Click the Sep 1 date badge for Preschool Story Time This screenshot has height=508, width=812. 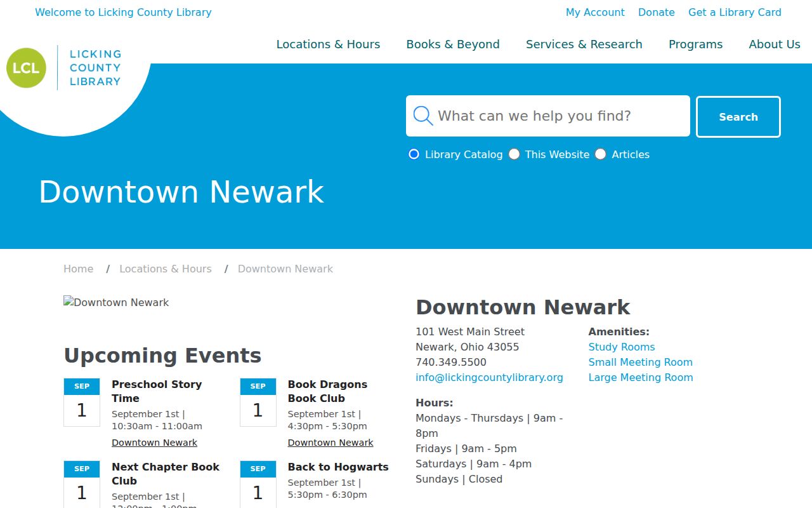click(82, 402)
